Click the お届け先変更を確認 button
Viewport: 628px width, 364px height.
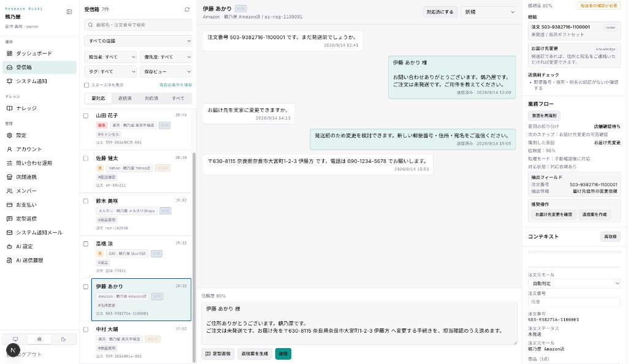(x=554, y=214)
